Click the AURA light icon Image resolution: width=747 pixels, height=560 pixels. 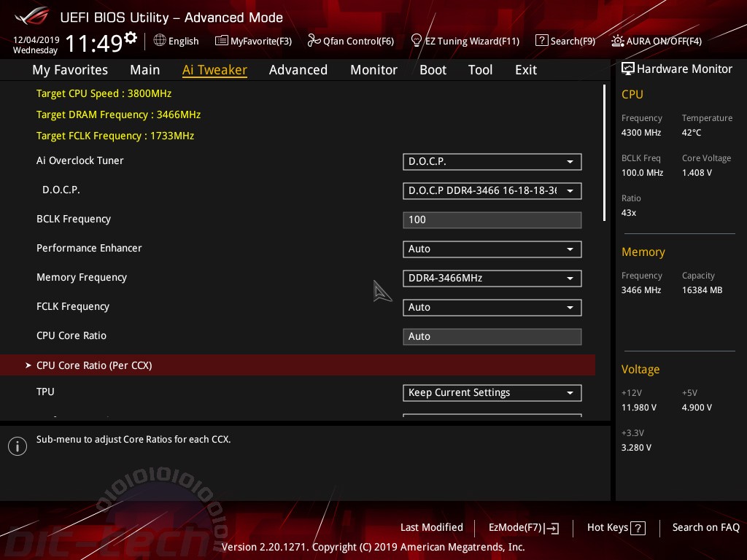pos(617,41)
